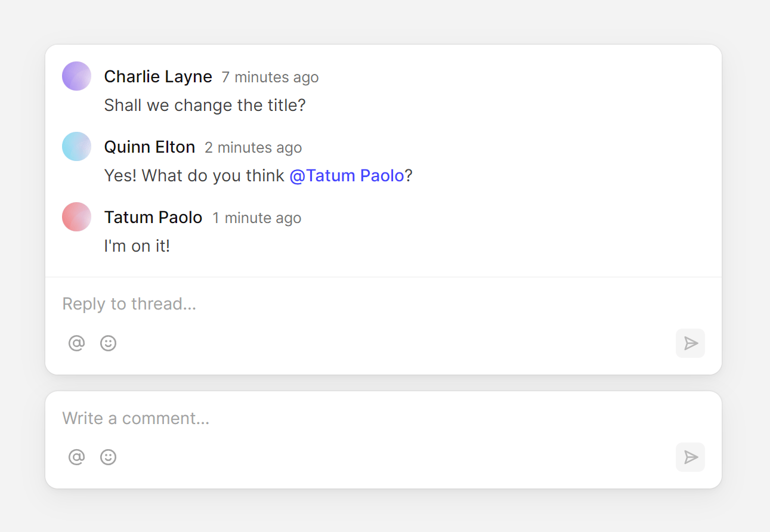Open the mention picker in the reply box

tap(76, 343)
